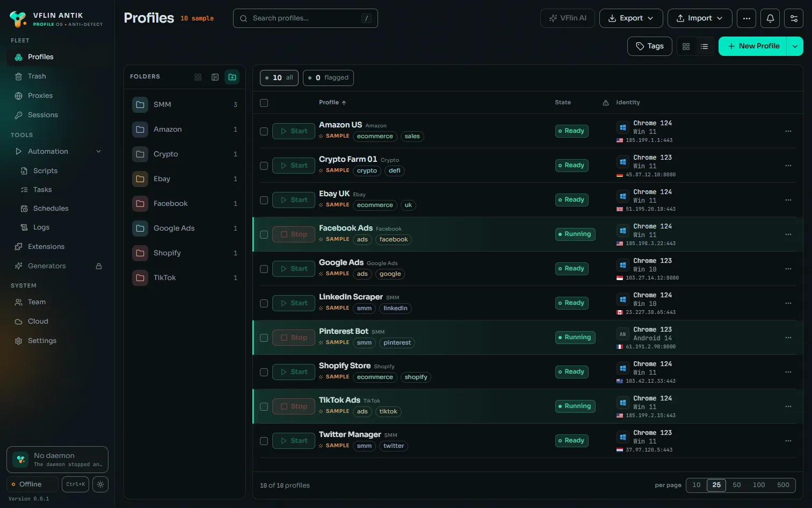Click the Ctrl+K command palette shortcut
The height and width of the screenshot is (508, 812).
click(x=75, y=484)
